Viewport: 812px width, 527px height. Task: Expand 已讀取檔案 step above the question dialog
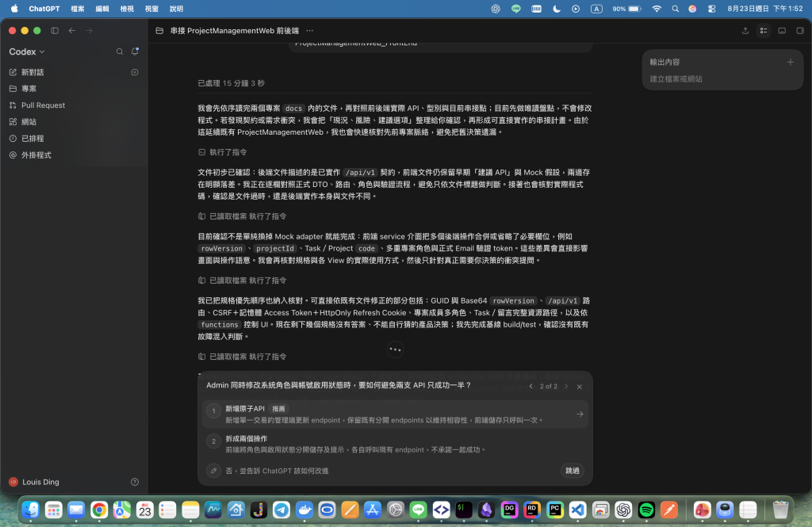[x=242, y=357]
